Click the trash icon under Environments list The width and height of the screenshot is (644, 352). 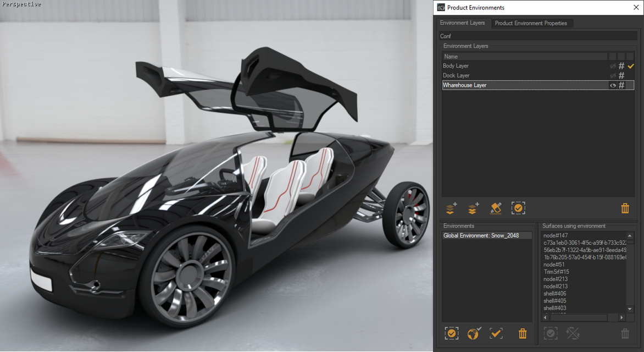[x=523, y=333]
